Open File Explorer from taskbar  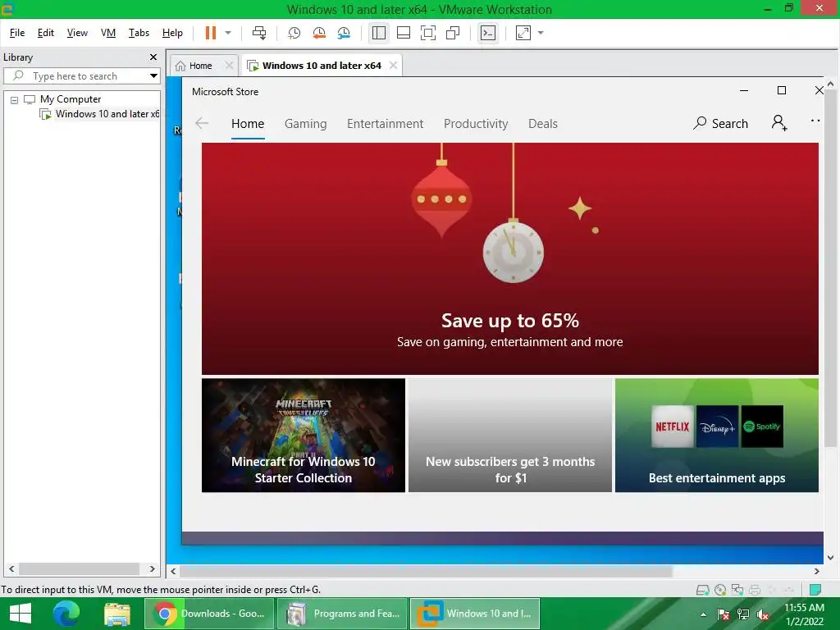tap(117, 614)
